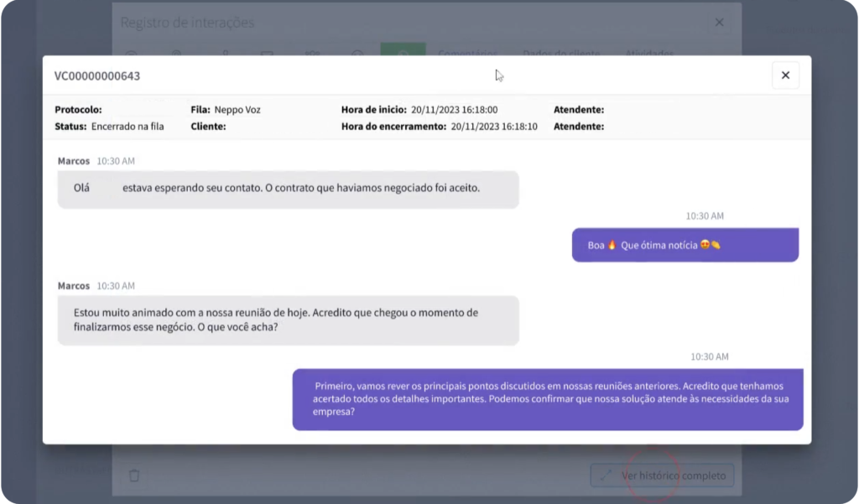Switch to the Comentários tab
This screenshot has width=859, height=504.
[466, 53]
